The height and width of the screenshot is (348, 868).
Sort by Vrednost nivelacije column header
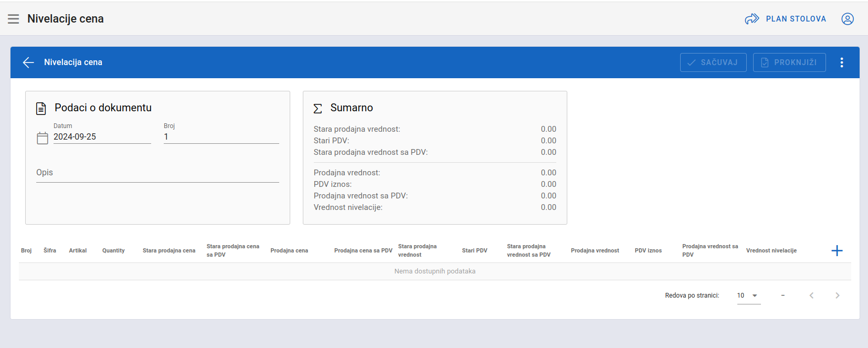point(771,251)
